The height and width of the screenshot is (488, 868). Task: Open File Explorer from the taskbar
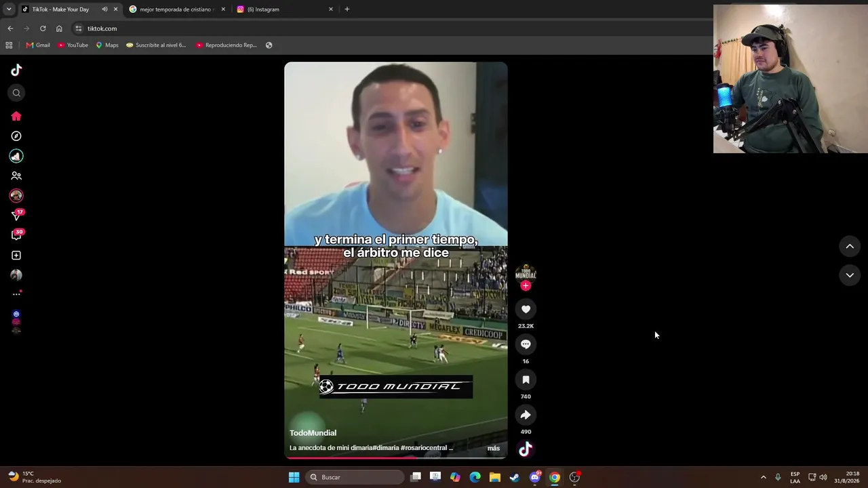495,477
